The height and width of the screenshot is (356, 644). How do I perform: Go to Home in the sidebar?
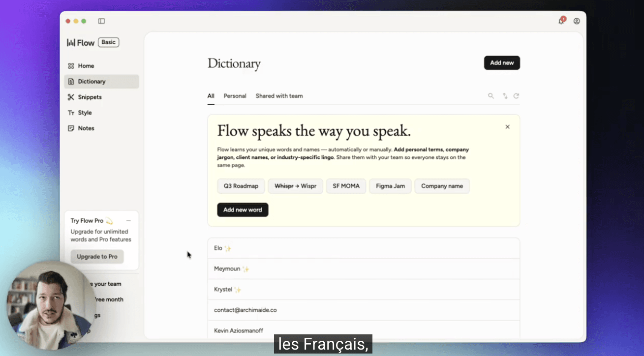101,66
